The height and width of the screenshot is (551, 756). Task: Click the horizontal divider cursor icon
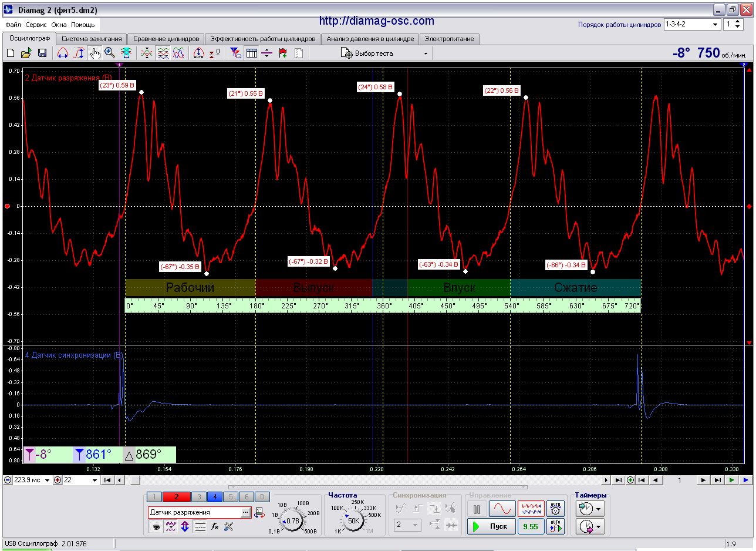tap(267, 53)
